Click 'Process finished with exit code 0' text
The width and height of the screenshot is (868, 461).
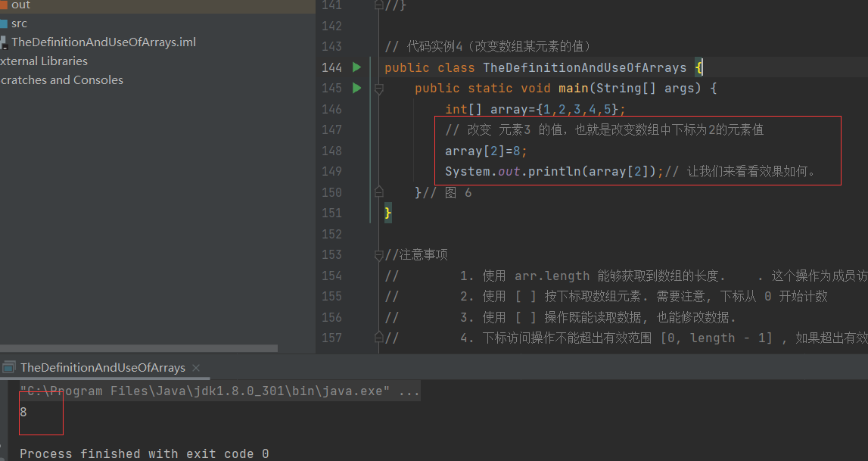coord(145,453)
